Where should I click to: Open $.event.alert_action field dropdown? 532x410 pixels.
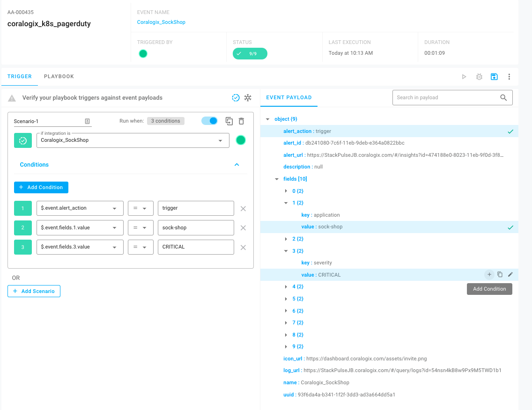[x=80, y=208]
